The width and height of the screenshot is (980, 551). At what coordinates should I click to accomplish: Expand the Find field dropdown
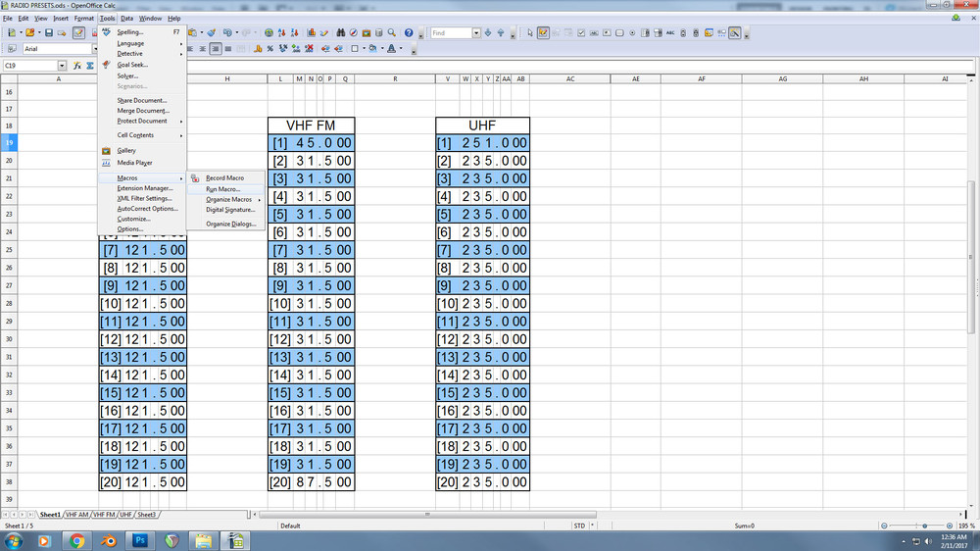(x=476, y=32)
